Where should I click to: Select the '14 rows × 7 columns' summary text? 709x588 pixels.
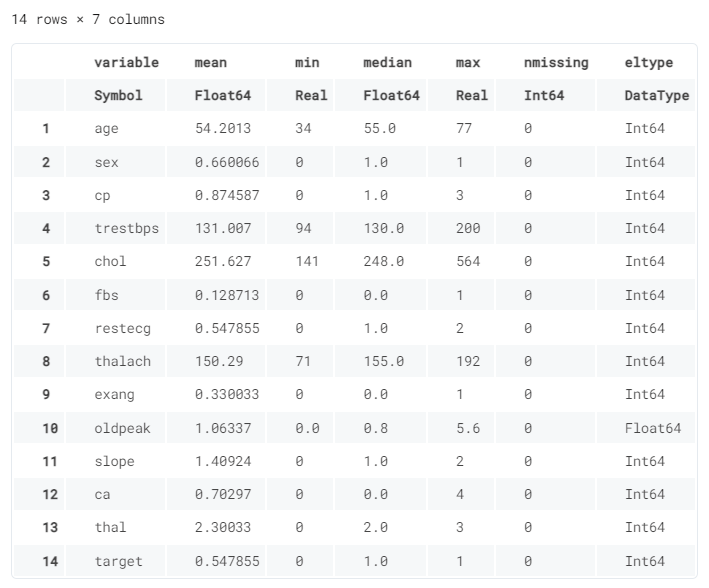click(x=88, y=19)
